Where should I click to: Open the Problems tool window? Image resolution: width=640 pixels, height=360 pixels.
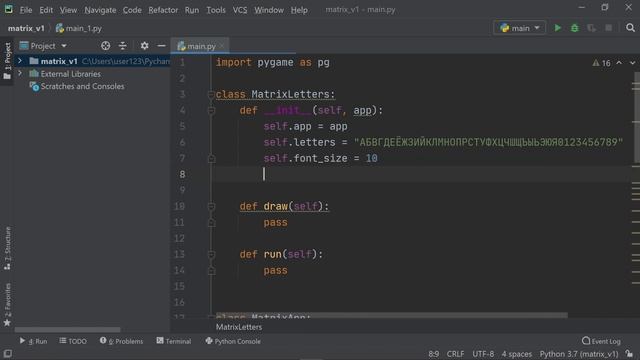[121, 341]
